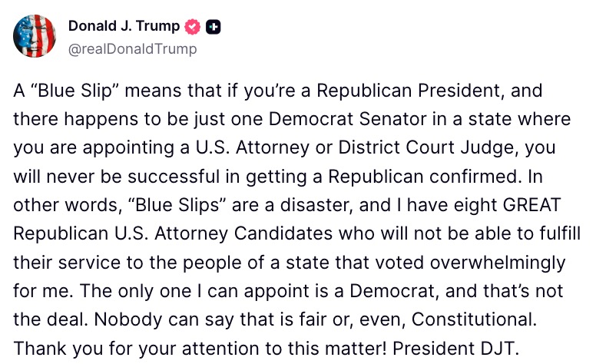Click the red verified checkmark badge
Screen dimensions: 596x364
[192, 26]
